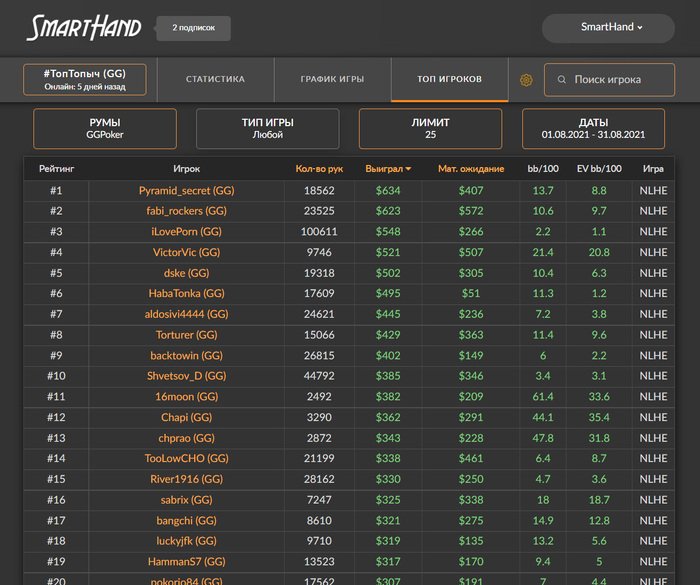Sort by Кол-во рук column header

click(x=318, y=169)
